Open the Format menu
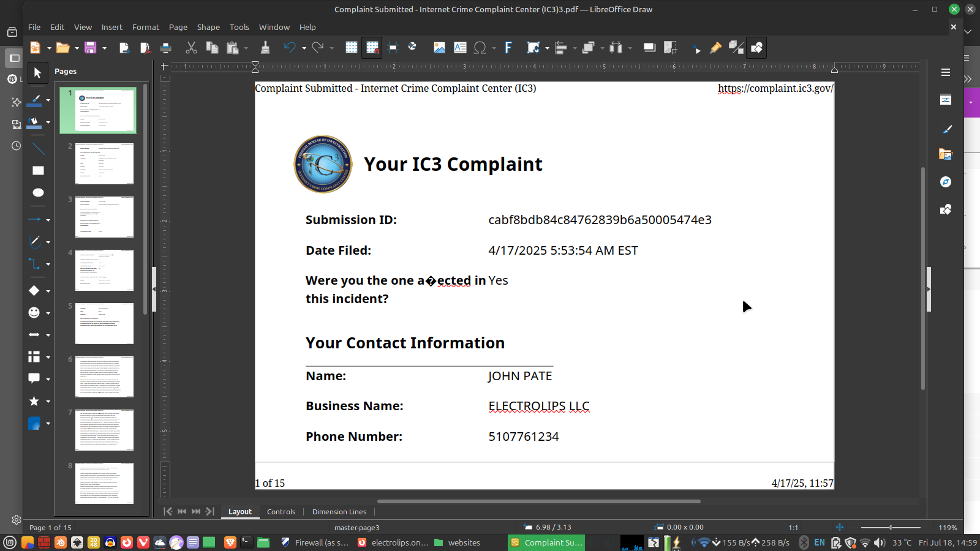 145,27
